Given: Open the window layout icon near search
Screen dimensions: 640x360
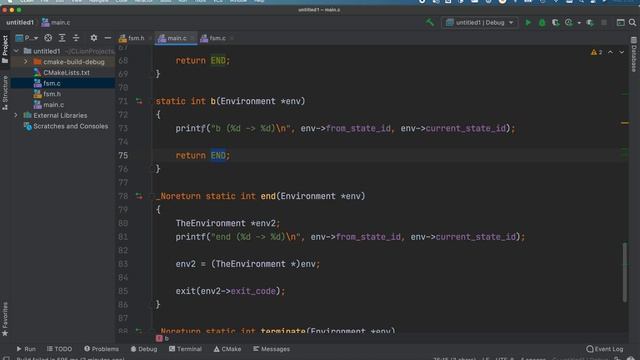Looking at the screenshot, I should point(620,22).
